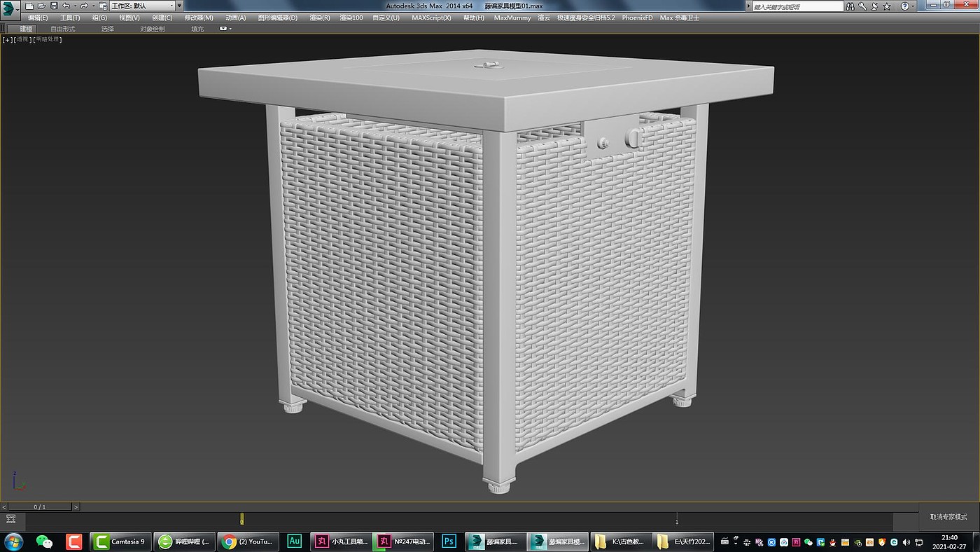Viewport: 980px width, 552px height.
Task: Click the Undo arrow icon
Action: pos(66,6)
